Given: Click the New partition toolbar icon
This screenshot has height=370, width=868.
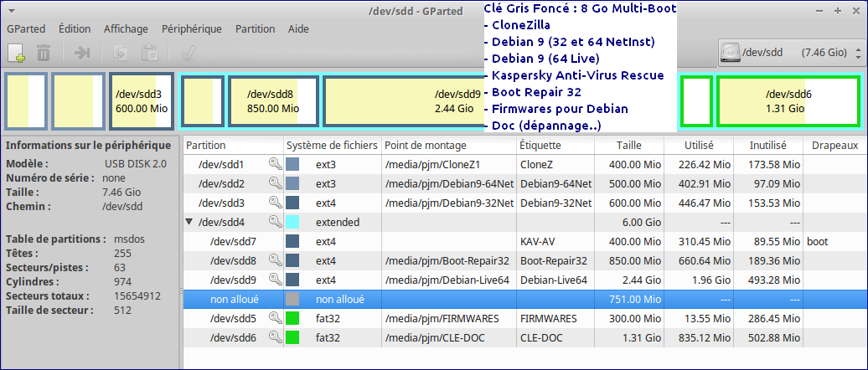Looking at the screenshot, I should (x=17, y=54).
